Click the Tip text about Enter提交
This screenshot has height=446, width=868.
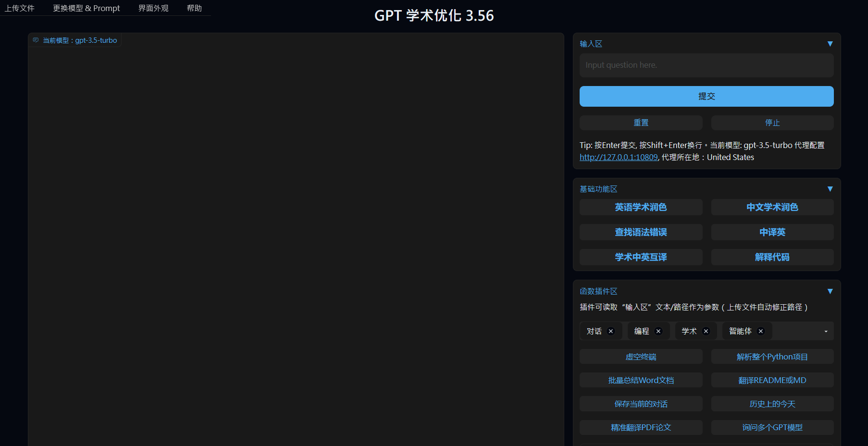pos(702,151)
